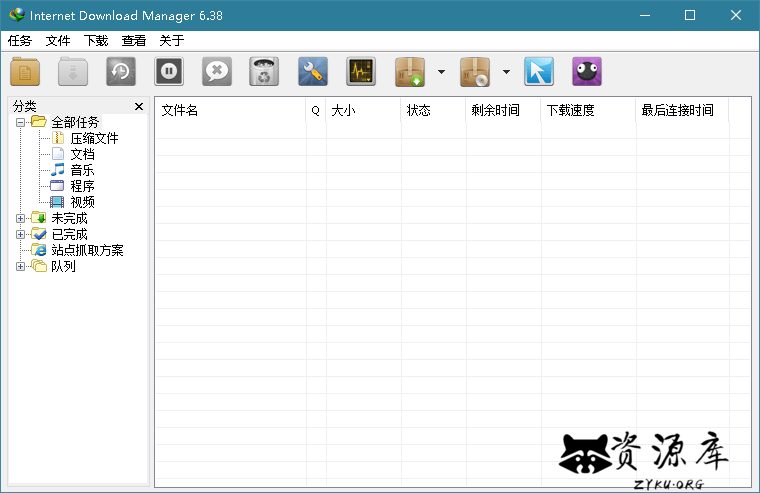
Task: Open the 文件 menu
Action: tap(58, 41)
